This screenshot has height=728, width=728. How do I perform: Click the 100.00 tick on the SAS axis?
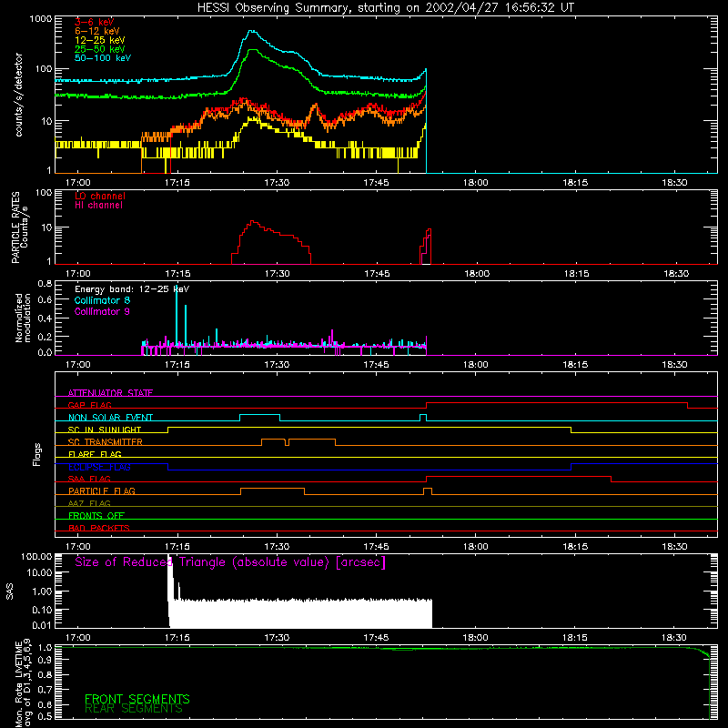(x=36, y=556)
